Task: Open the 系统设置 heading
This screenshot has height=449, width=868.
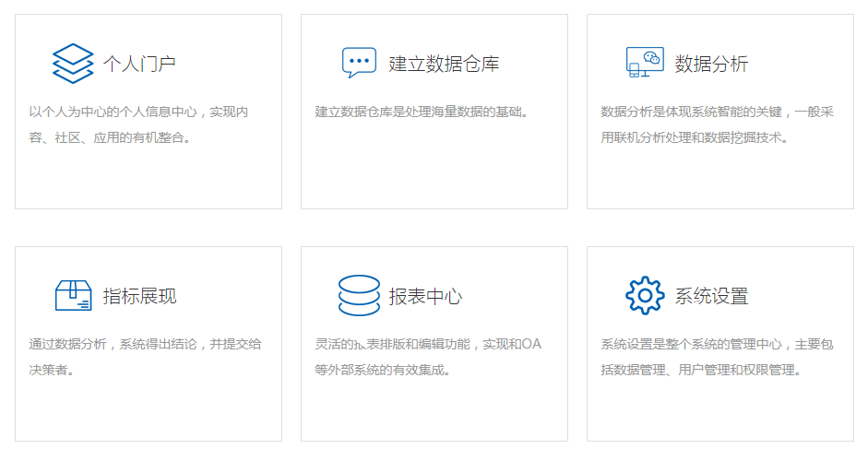Action: coord(711,296)
